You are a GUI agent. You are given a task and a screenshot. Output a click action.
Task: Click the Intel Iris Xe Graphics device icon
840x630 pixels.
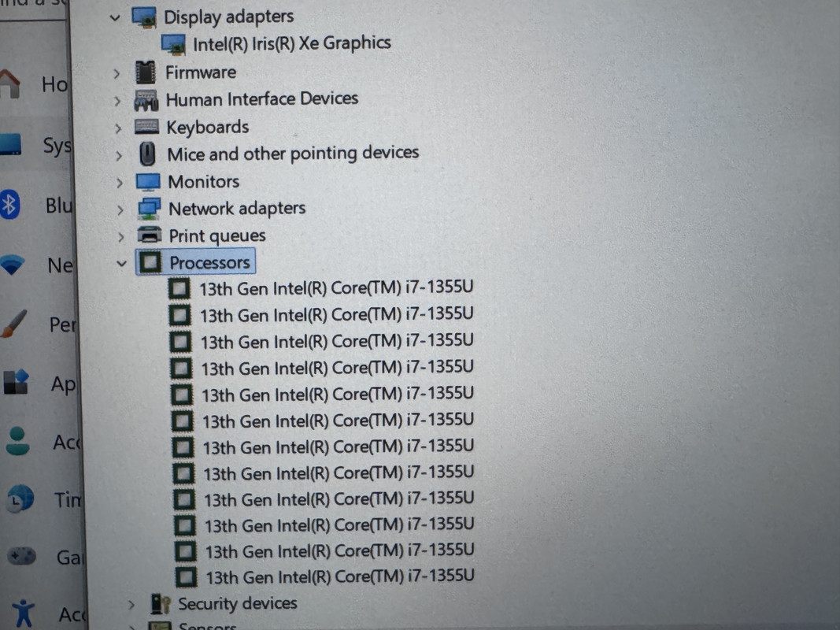pos(173,44)
